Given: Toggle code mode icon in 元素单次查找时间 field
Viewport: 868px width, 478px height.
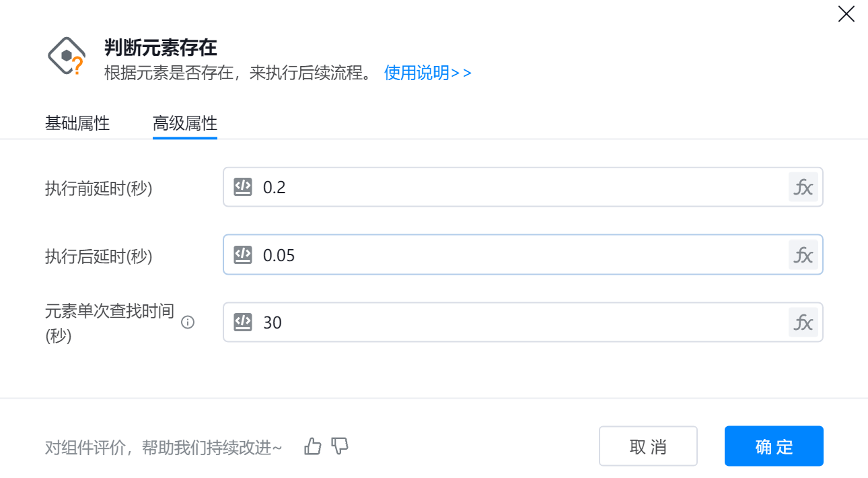Looking at the screenshot, I should (243, 322).
